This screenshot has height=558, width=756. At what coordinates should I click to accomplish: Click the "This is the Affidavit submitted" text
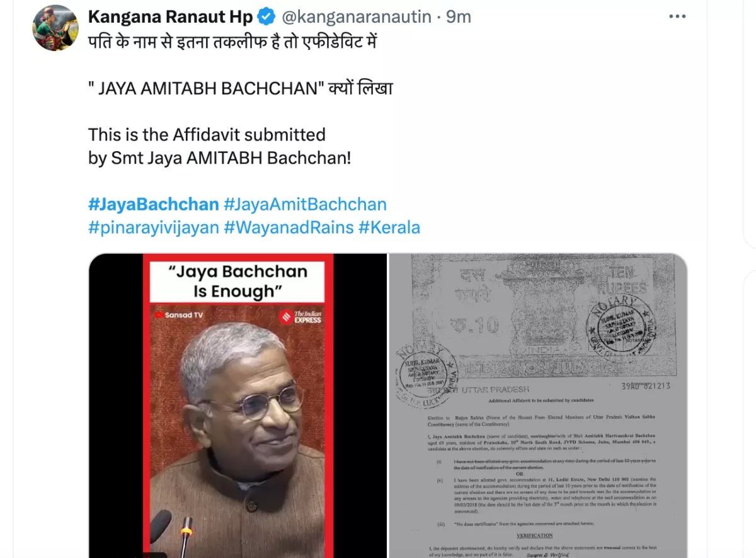(x=207, y=135)
